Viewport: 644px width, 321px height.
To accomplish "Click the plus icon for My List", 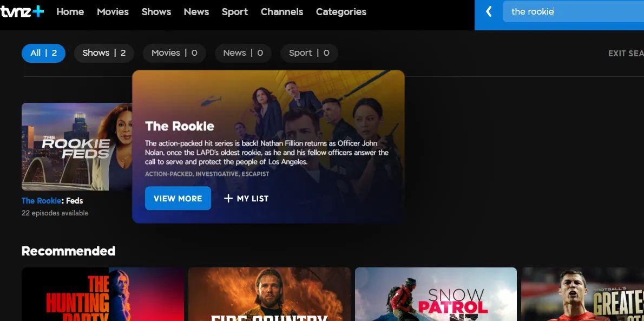I will [x=228, y=199].
